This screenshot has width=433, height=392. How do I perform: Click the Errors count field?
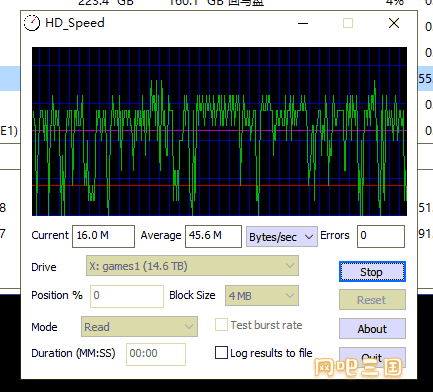[x=381, y=236]
